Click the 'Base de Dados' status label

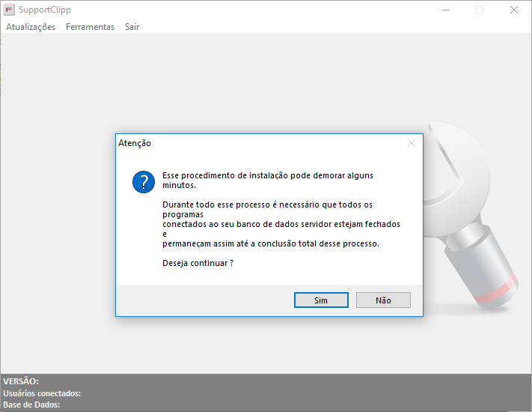(31, 405)
